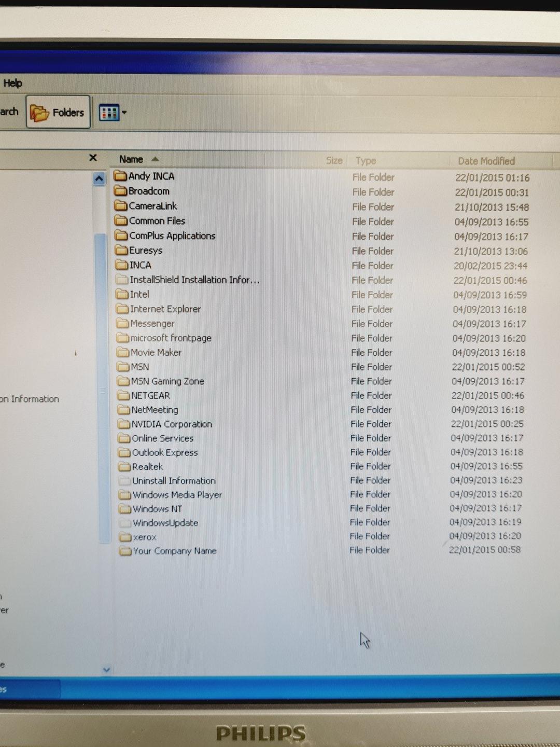Select the Messenger folder icon
The width and height of the screenshot is (560, 747).
(x=123, y=323)
